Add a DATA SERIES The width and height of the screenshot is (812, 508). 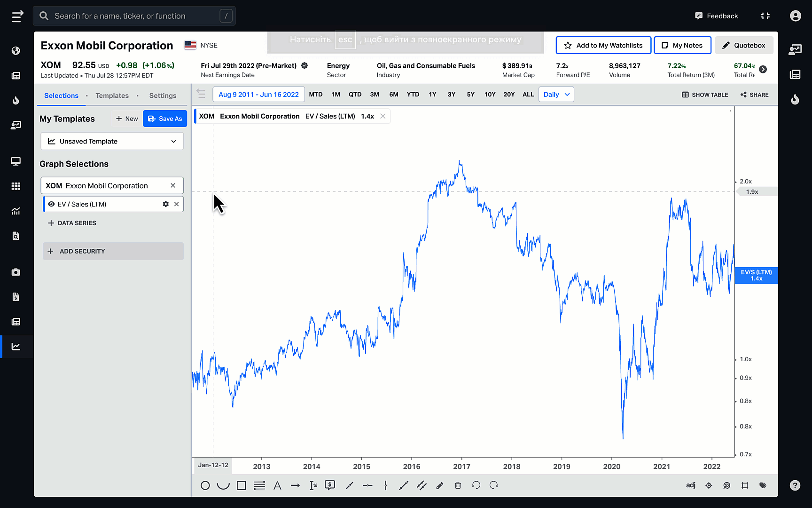72,223
